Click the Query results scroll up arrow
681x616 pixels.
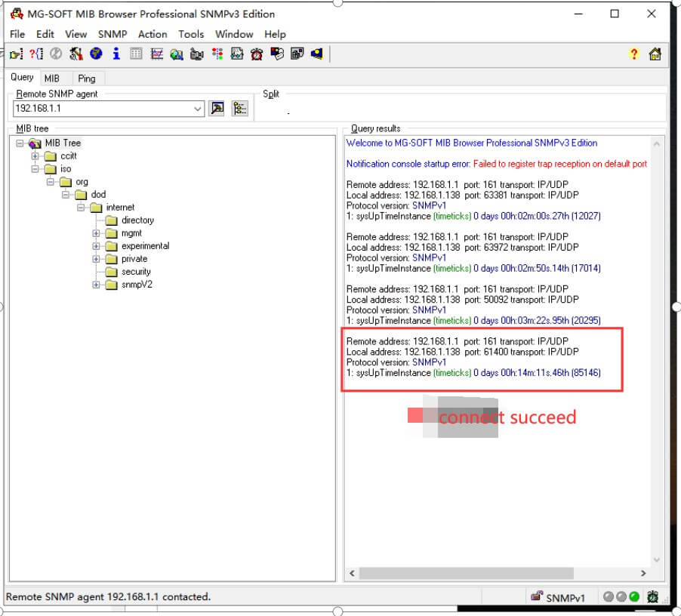click(657, 143)
